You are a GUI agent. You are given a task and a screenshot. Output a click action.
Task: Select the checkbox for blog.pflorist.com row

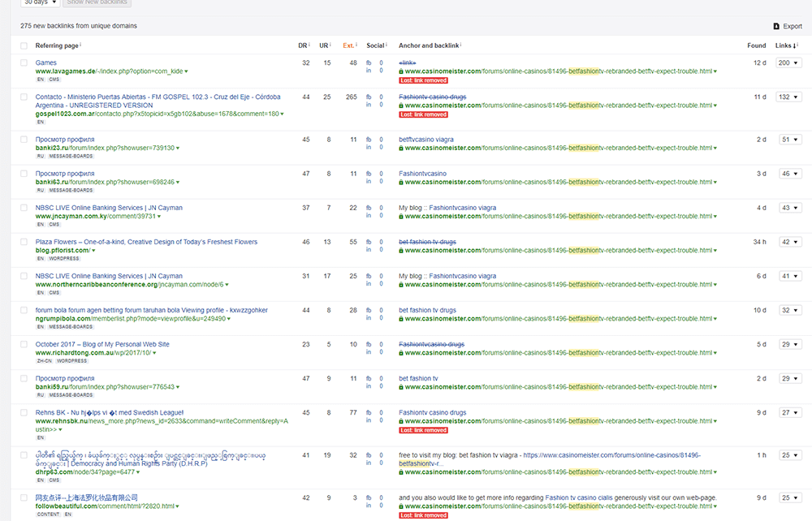(x=24, y=242)
